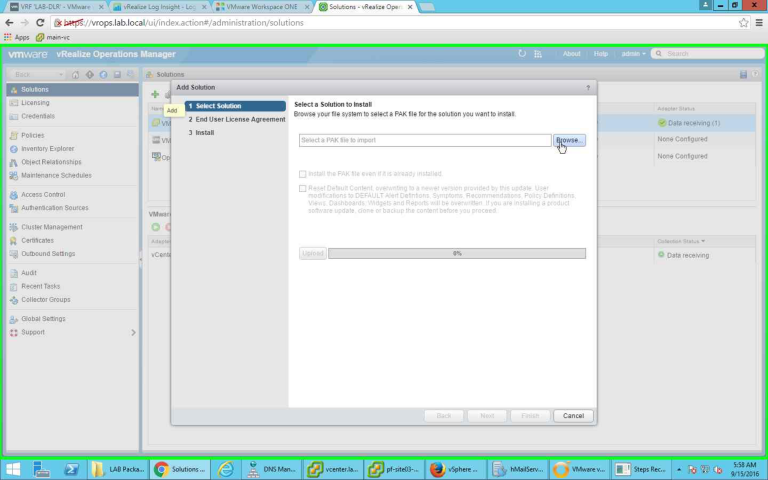The image size is (768, 480).
Task: Open the admin user dropdown menu
Action: pyautogui.click(x=634, y=53)
